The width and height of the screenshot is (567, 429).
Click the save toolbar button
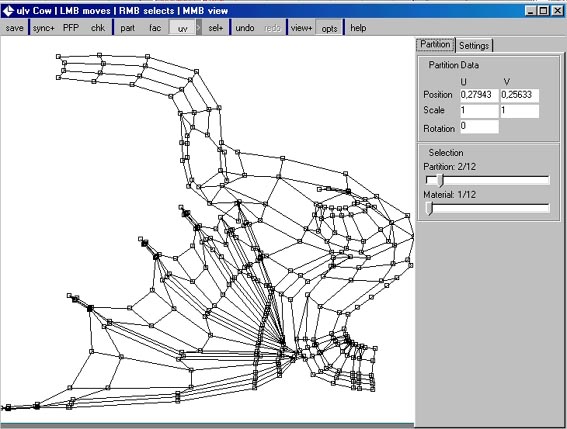tap(14, 28)
